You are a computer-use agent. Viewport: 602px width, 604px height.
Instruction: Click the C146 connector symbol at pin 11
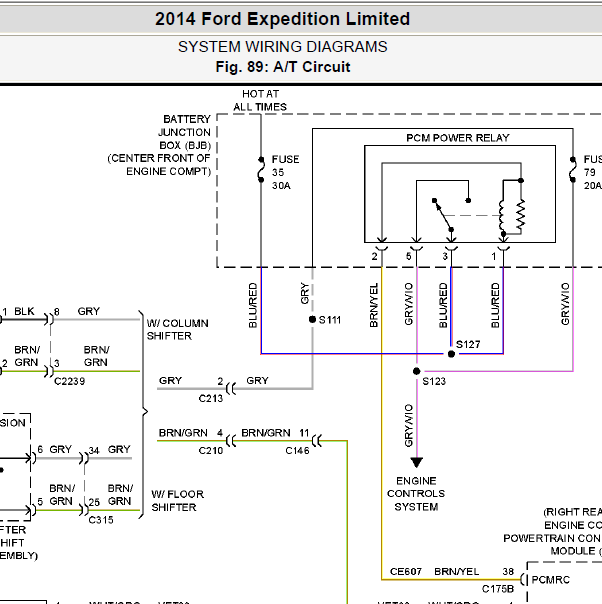tap(317, 440)
